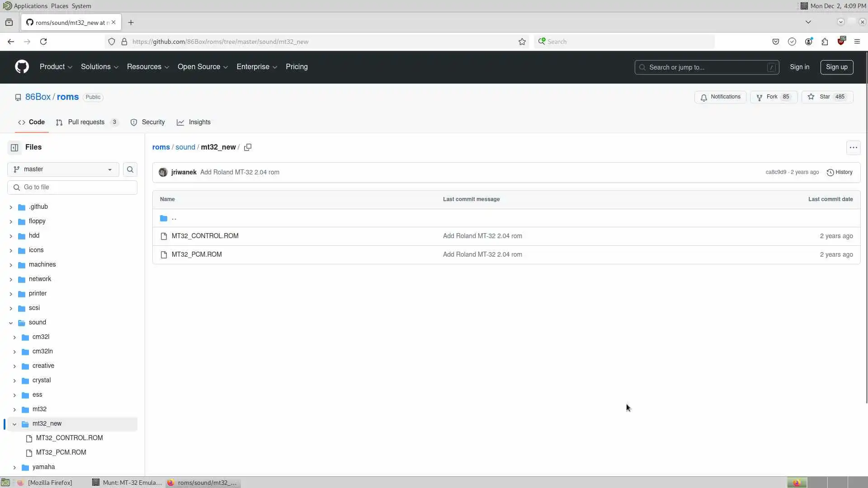Collapse file tree side panel icon
Screen dimensions: 868x488
coord(14,147)
